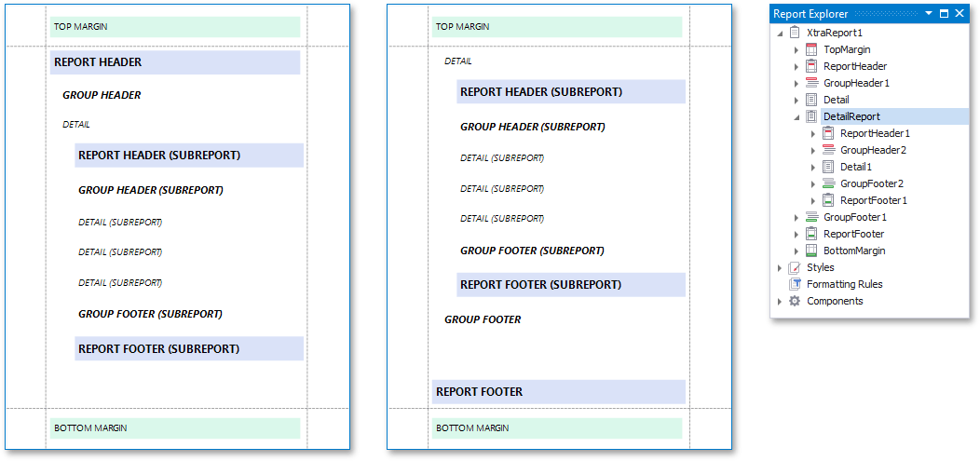980x461 pixels.
Task: Click the GroupFooter2 band icon
Action: [x=828, y=183]
